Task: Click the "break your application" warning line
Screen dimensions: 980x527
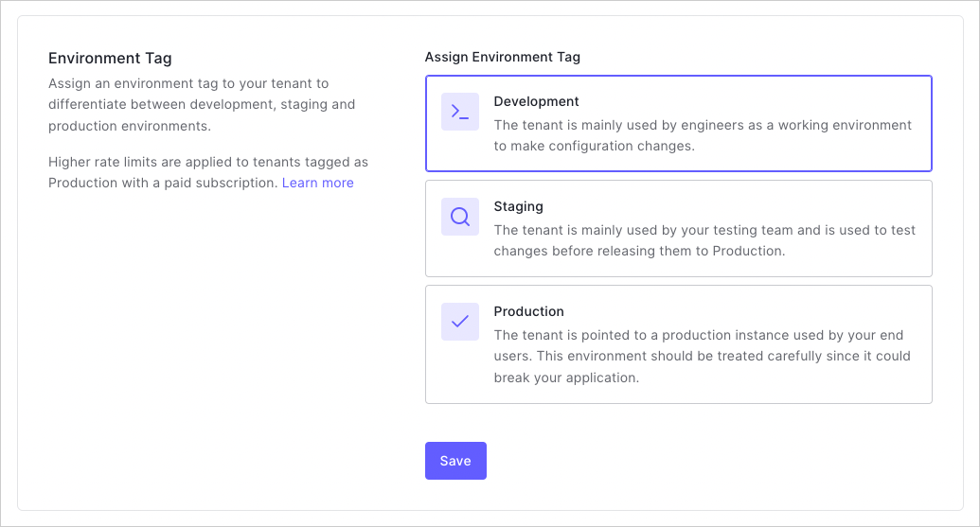Action: coord(566,378)
